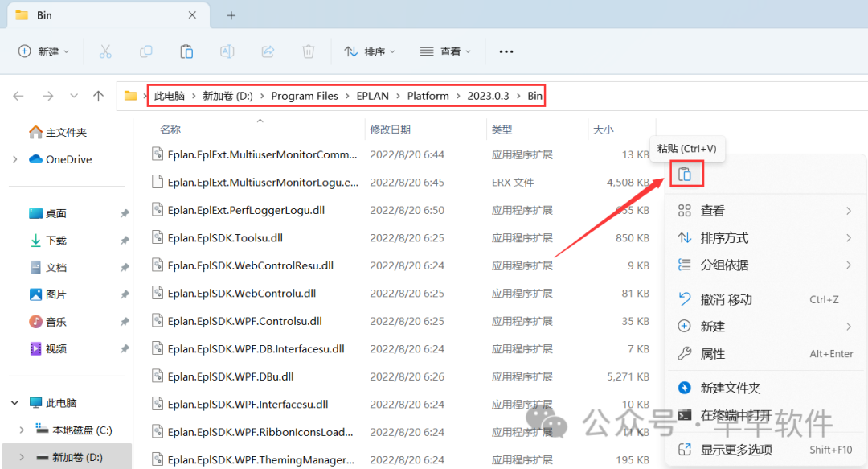
Task: Open the 排序 sort dropdown
Action: [x=370, y=51]
